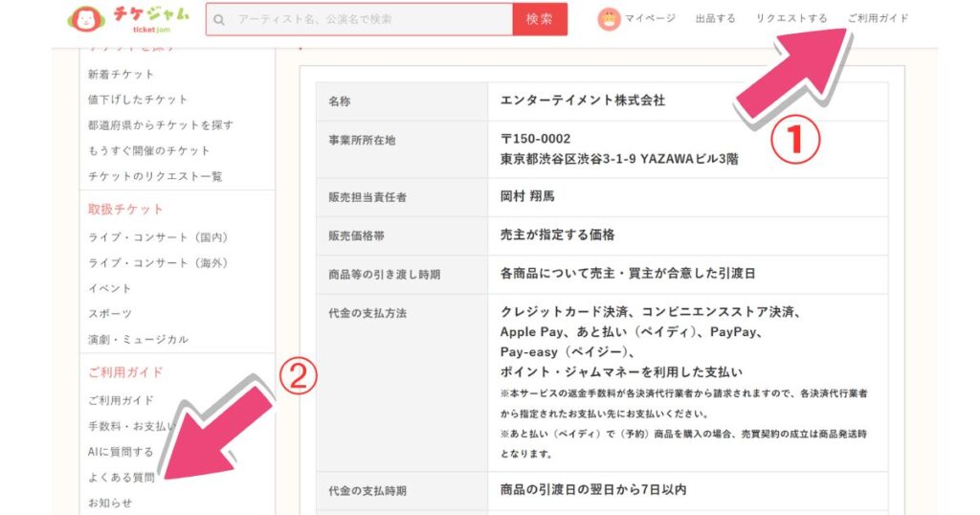Open 演劇・ミュージカル category
This screenshot has height=515, width=980.
[138, 340]
